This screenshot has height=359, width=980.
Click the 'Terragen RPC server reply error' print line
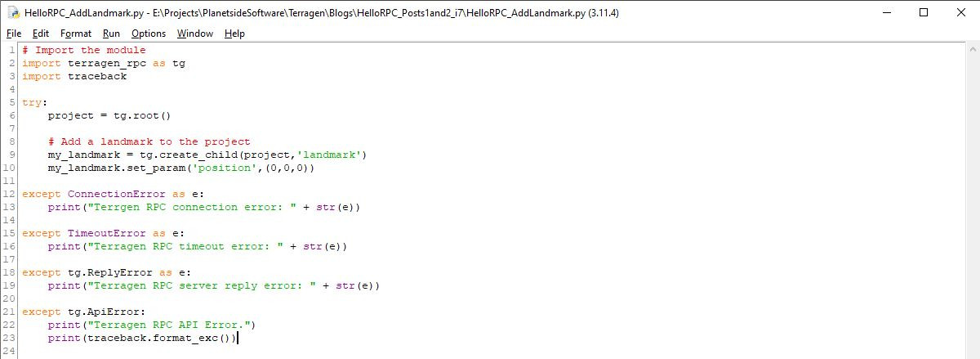click(x=215, y=285)
